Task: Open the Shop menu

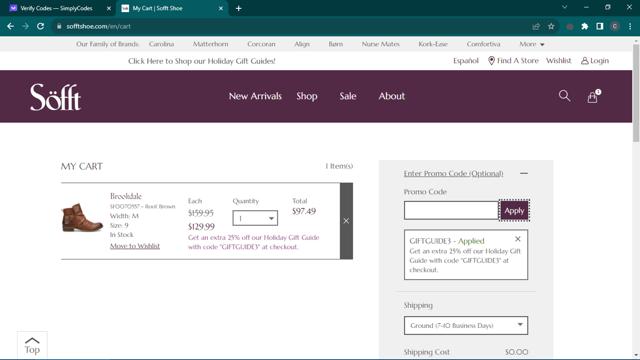Action: [x=307, y=96]
